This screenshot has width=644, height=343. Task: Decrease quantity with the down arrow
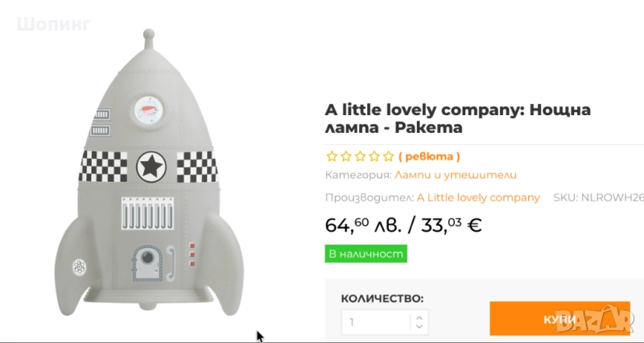(419, 327)
